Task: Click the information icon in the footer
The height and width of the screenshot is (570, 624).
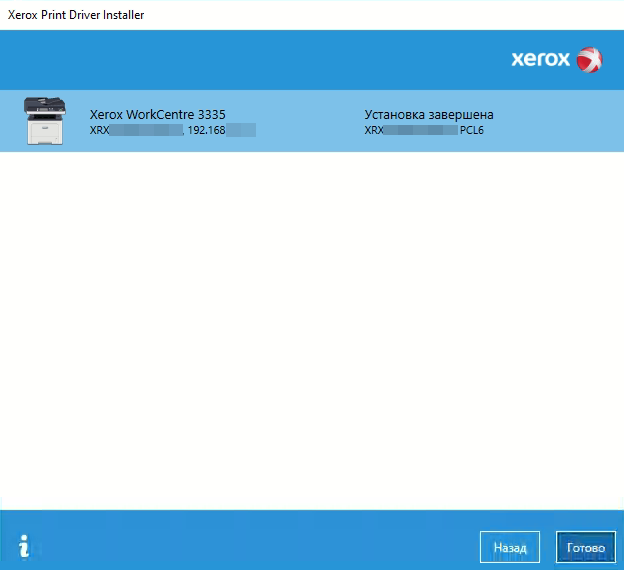Action: [24, 546]
